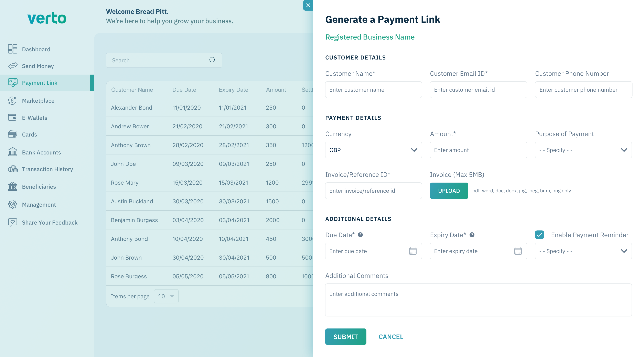Go to Send Money menu item
The width and height of the screenshot is (644, 357).
tap(38, 66)
